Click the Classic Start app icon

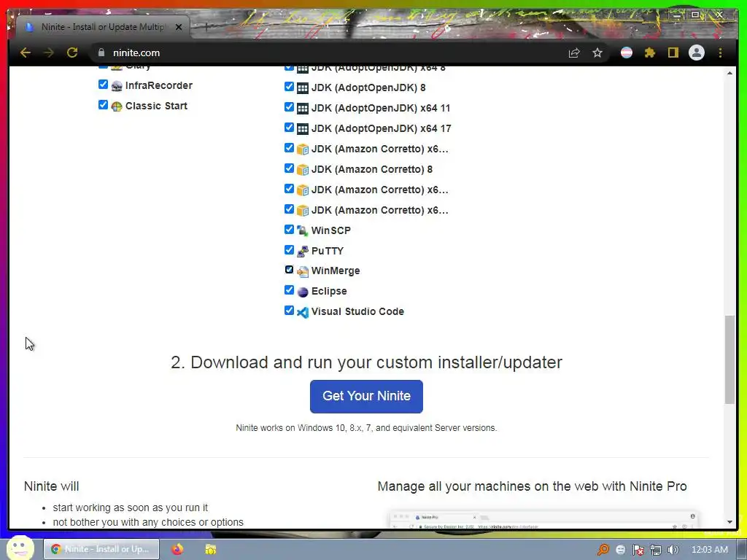pyautogui.click(x=117, y=106)
